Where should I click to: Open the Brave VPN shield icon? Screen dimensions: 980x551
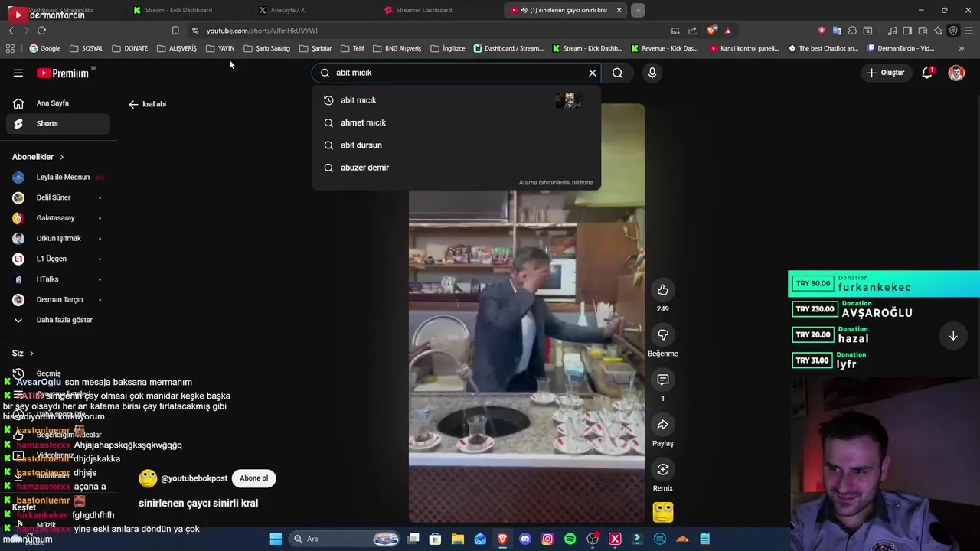click(953, 31)
